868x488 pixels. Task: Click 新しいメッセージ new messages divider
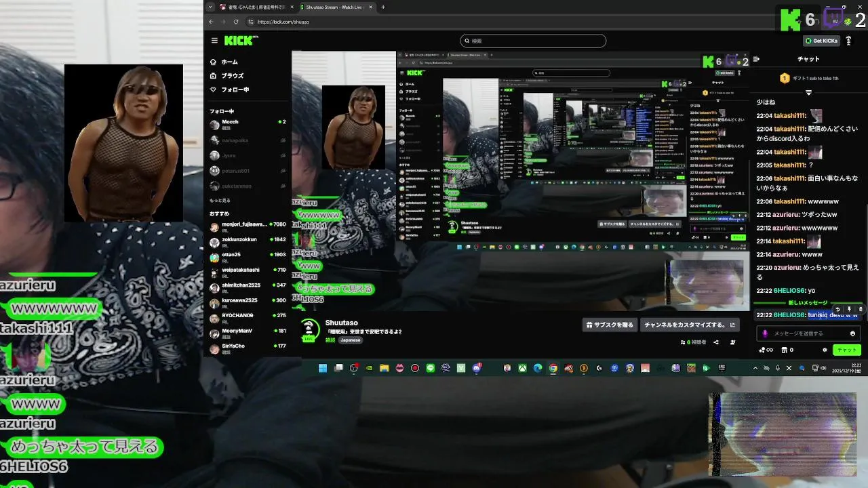808,303
